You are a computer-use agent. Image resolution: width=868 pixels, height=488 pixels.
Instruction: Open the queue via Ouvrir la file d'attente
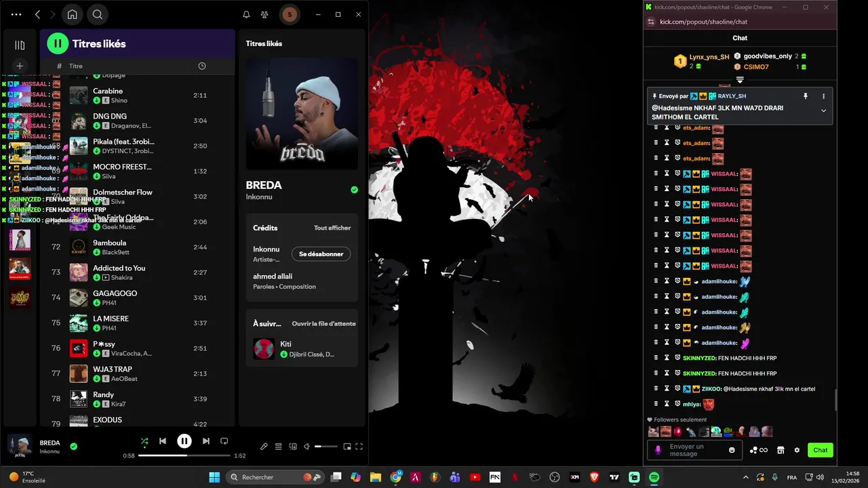coord(323,323)
